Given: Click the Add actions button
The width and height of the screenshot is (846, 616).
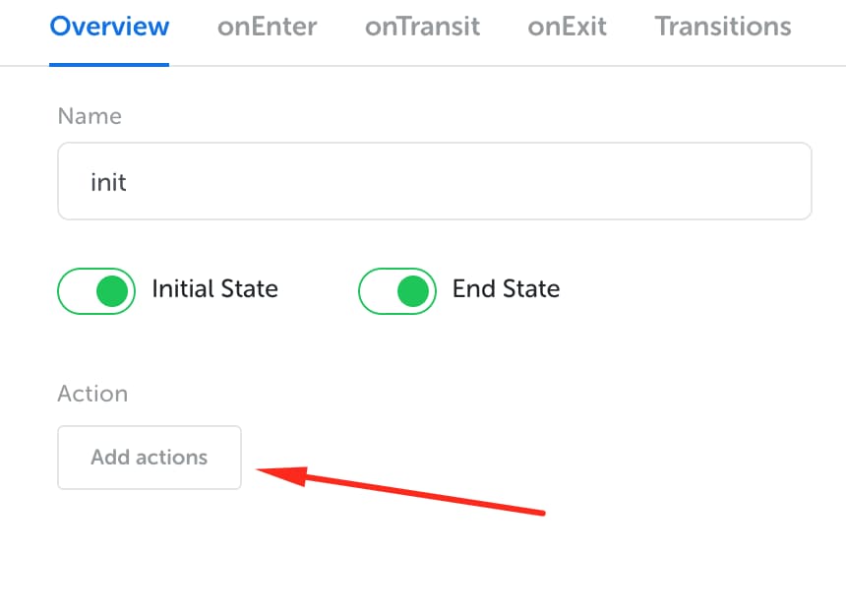Looking at the screenshot, I should tap(150, 458).
